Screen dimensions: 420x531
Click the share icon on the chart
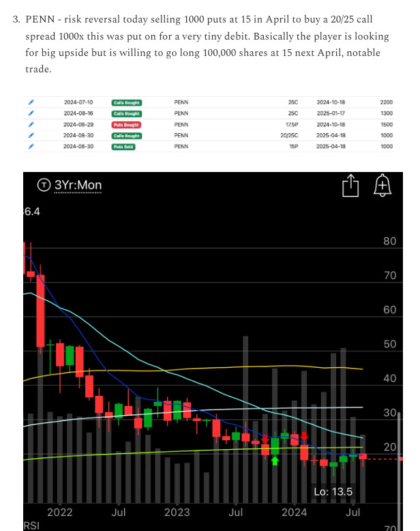coord(350,185)
